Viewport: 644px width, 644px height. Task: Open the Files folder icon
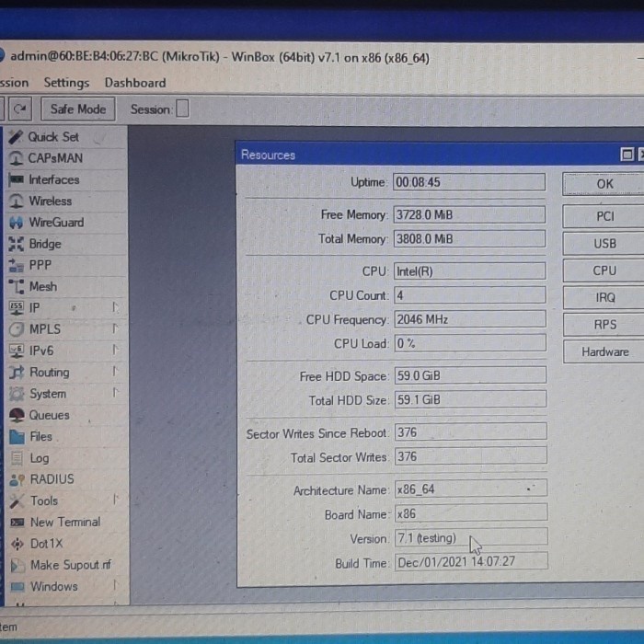(17, 437)
